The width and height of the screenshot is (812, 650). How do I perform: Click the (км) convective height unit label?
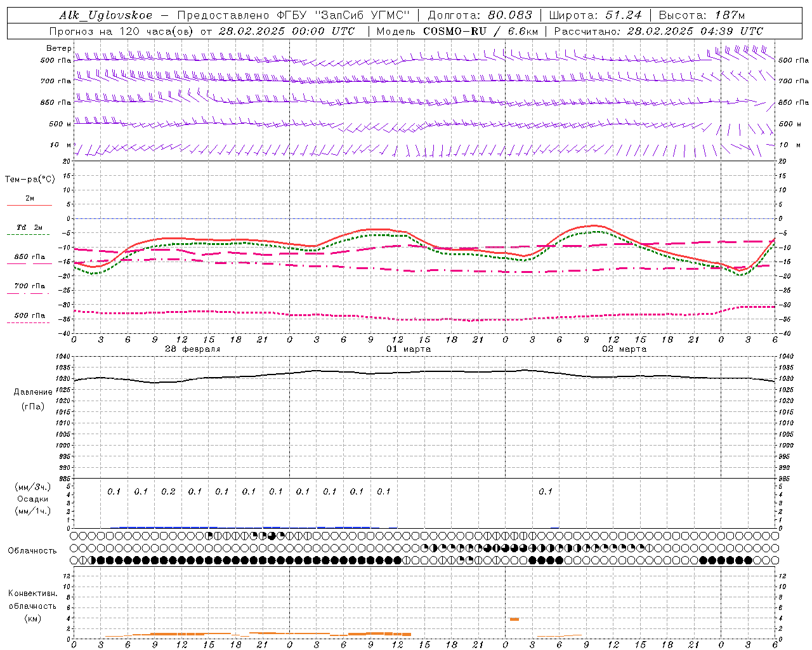point(33,618)
